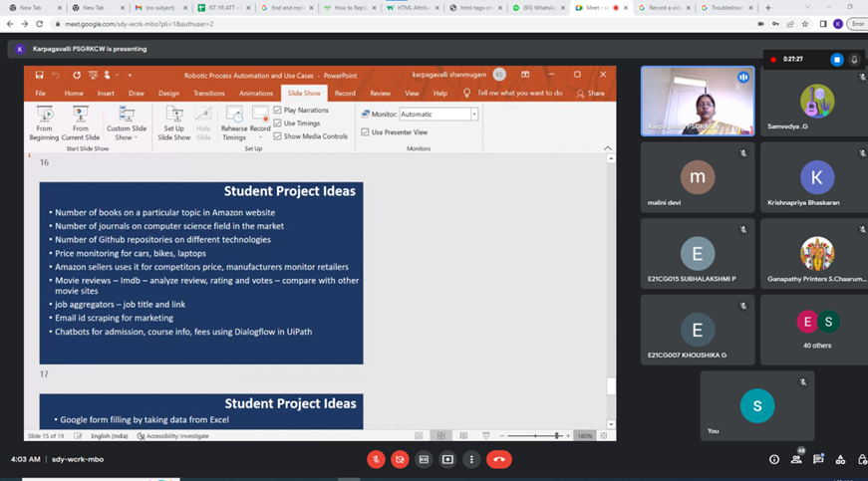The width and height of the screenshot is (868, 481).
Task: Stop the screen recording with the blue button
Action: 837,59
